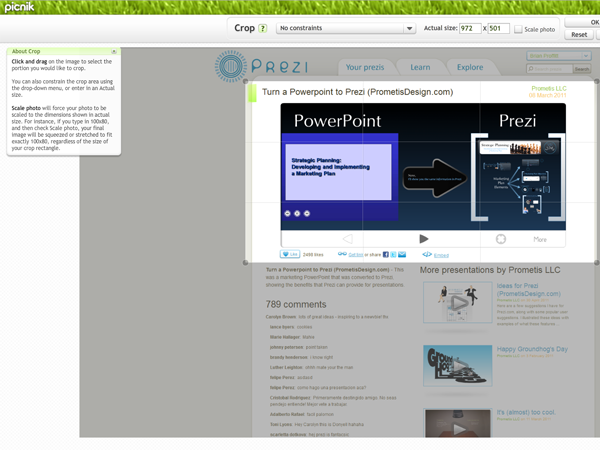Click the Embed link
Viewport: 600px width, 450px height.
point(441,255)
